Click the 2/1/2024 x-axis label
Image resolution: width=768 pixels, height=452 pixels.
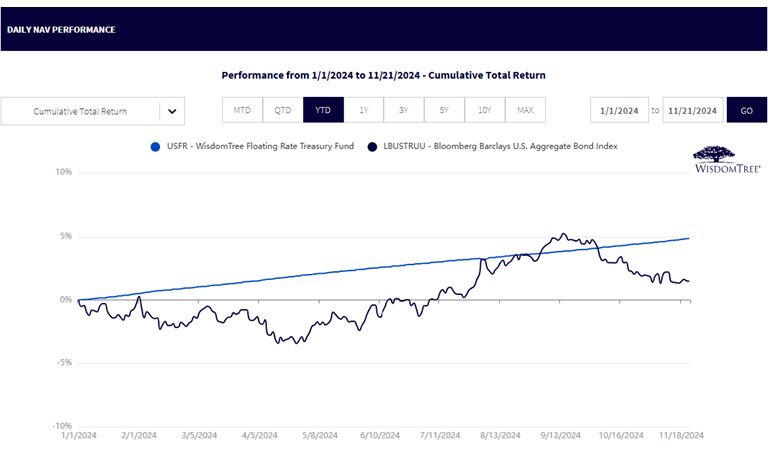coord(139,435)
